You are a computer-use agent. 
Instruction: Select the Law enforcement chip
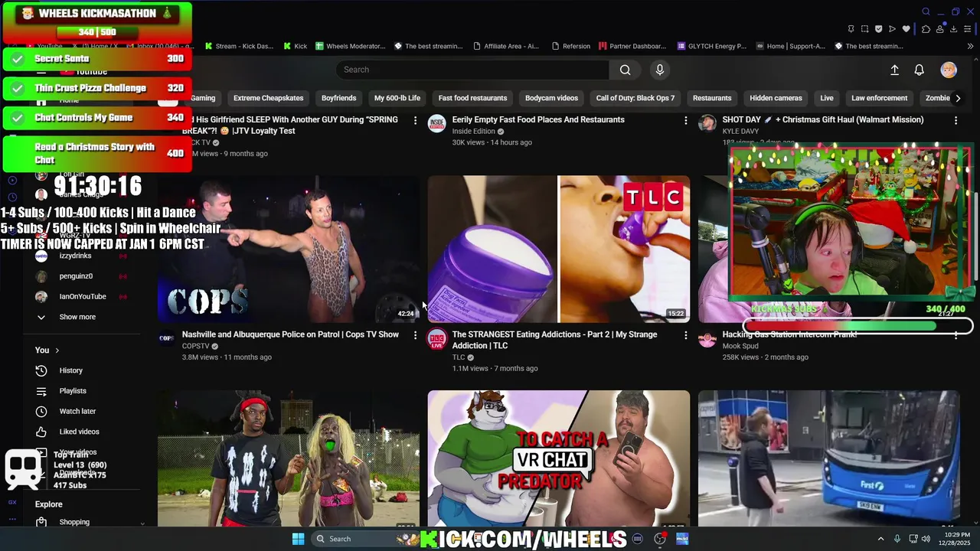click(x=879, y=98)
